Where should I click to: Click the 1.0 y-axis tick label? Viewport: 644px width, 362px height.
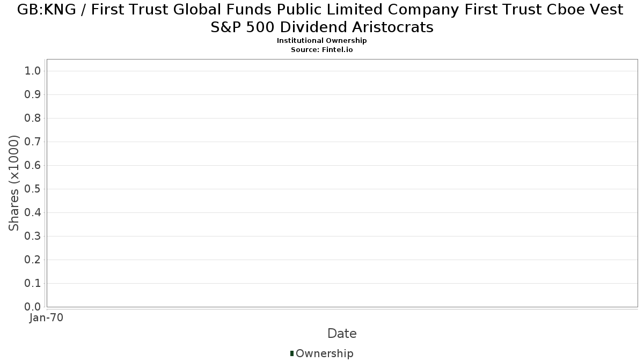click(33, 71)
